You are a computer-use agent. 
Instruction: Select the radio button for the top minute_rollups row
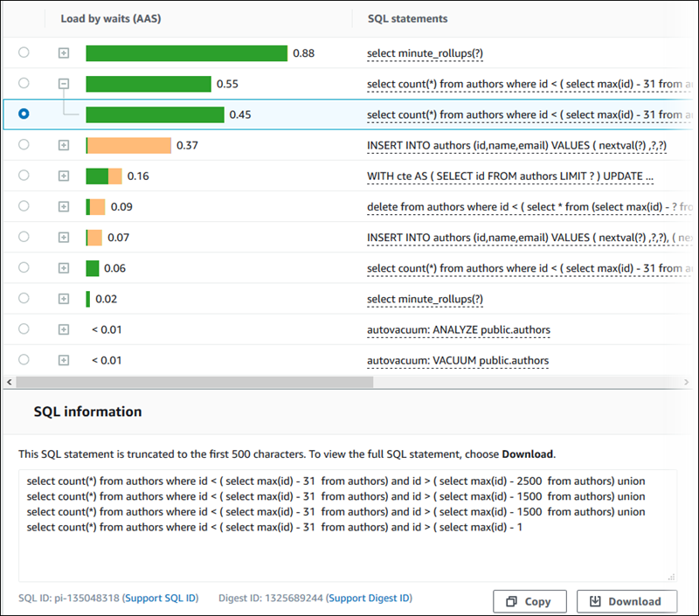[x=24, y=53]
